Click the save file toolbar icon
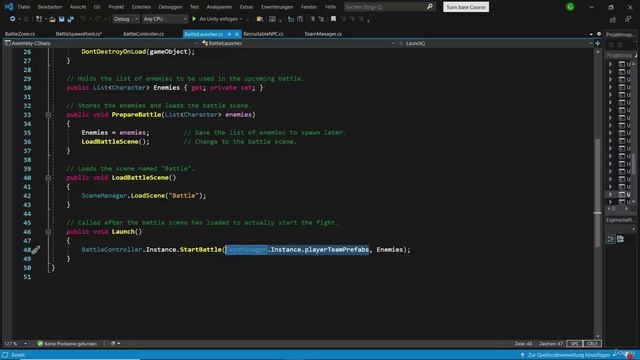Viewport: 640px width, 360px height. (61, 19)
